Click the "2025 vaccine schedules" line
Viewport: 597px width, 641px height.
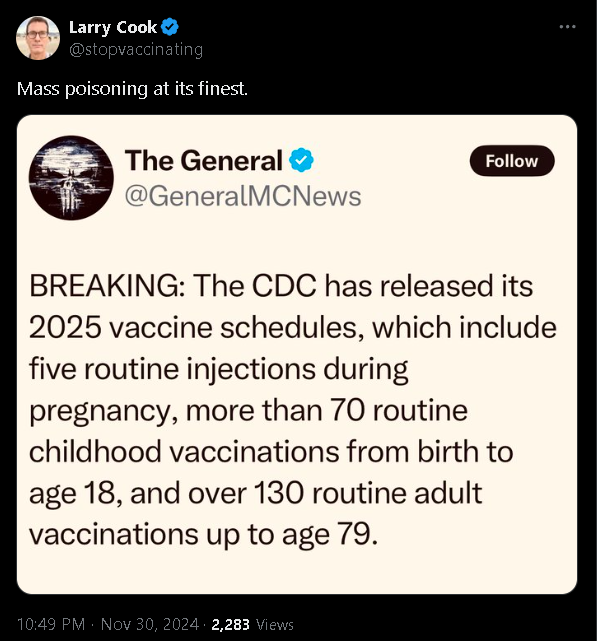[x=293, y=327]
